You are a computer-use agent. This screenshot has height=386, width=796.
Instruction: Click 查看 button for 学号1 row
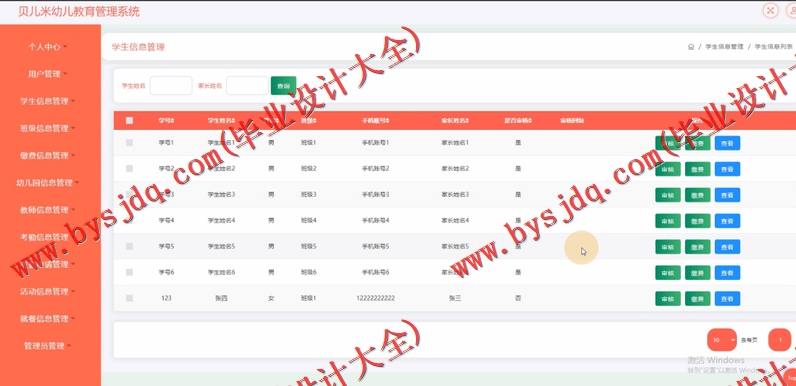pos(727,143)
